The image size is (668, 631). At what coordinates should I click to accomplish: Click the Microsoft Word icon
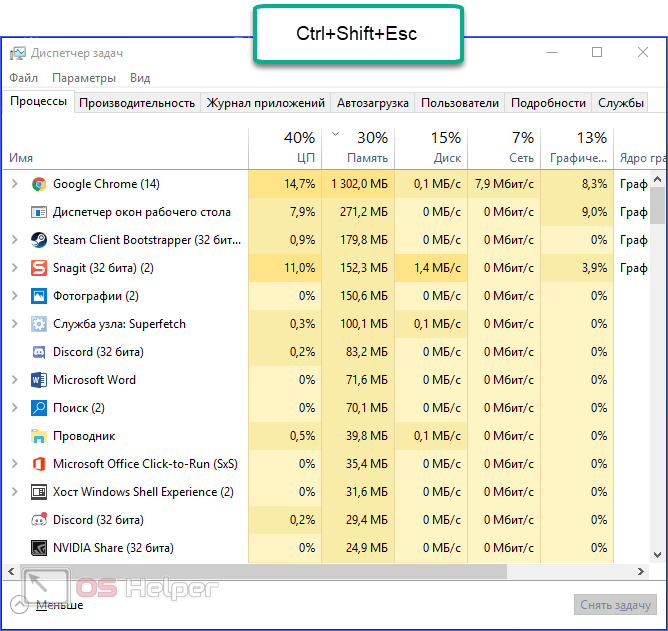39,380
